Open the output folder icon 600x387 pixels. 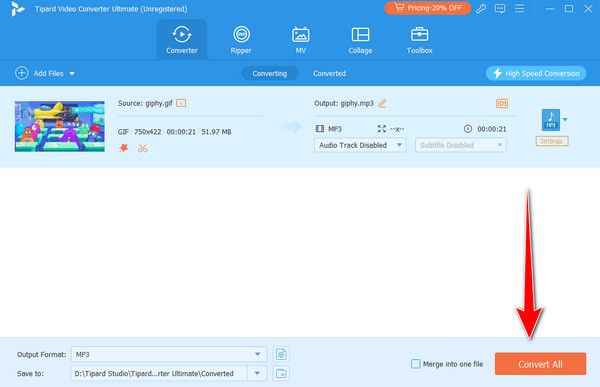tap(281, 373)
